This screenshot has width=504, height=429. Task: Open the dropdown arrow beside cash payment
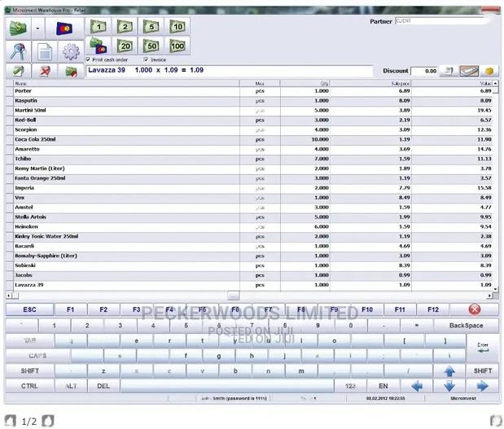click(x=37, y=28)
